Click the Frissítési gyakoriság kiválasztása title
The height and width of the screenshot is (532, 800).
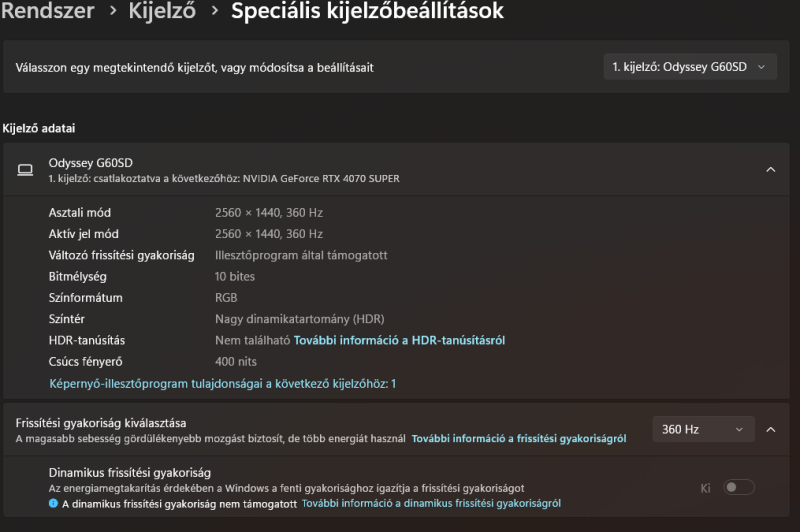[101, 423]
